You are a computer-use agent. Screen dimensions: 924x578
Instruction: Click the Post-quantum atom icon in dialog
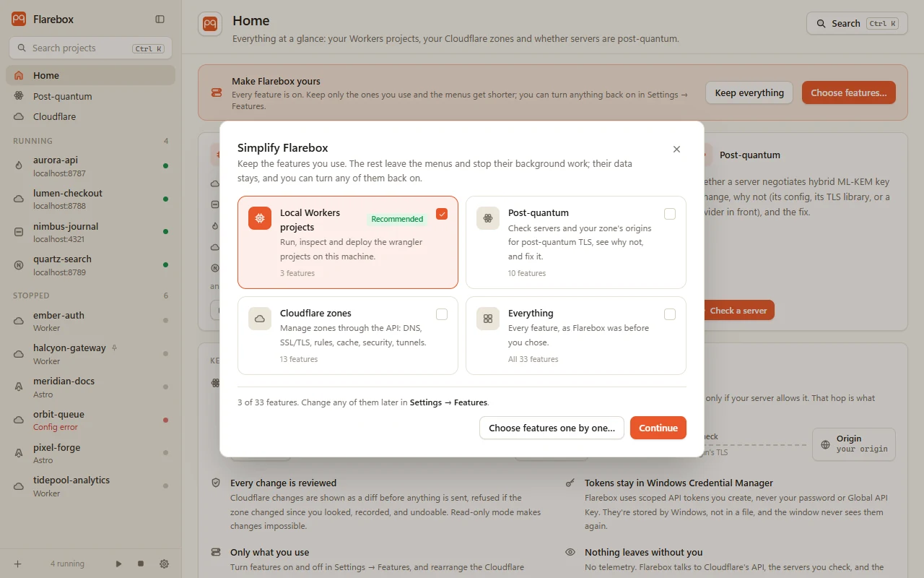[488, 218]
